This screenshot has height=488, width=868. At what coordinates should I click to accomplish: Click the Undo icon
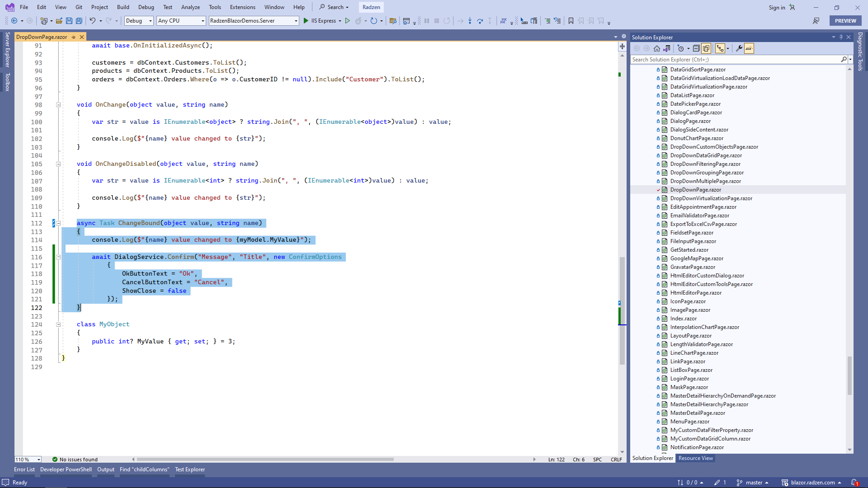[x=92, y=21]
